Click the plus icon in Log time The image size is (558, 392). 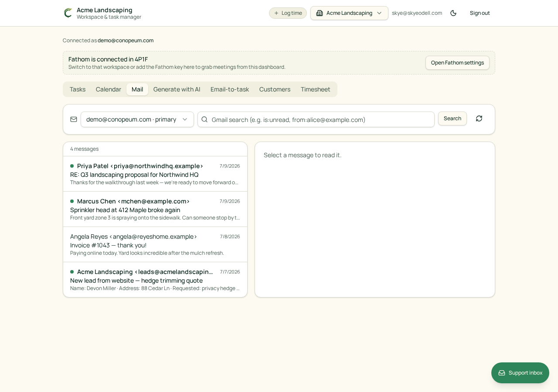(276, 13)
